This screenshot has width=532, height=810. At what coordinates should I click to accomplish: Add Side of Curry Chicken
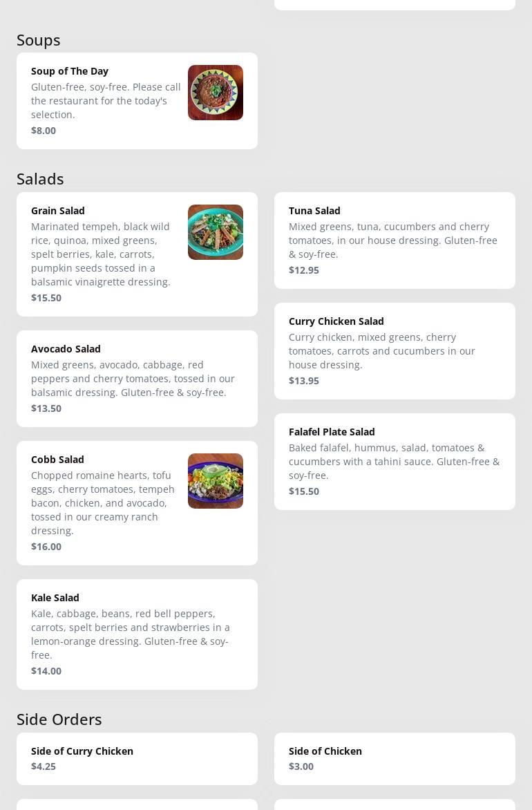(x=137, y=759)
